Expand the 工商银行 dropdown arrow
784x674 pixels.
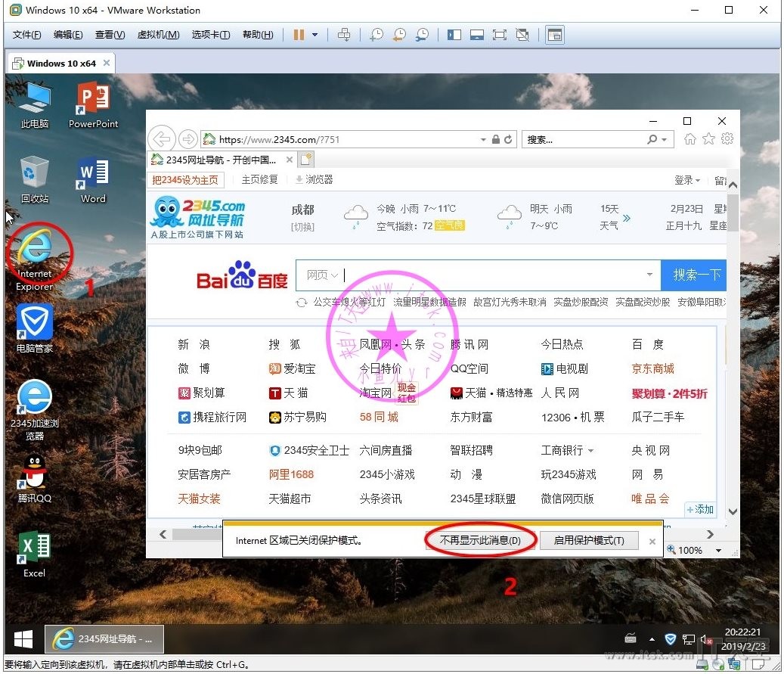[x=590, y=451]
